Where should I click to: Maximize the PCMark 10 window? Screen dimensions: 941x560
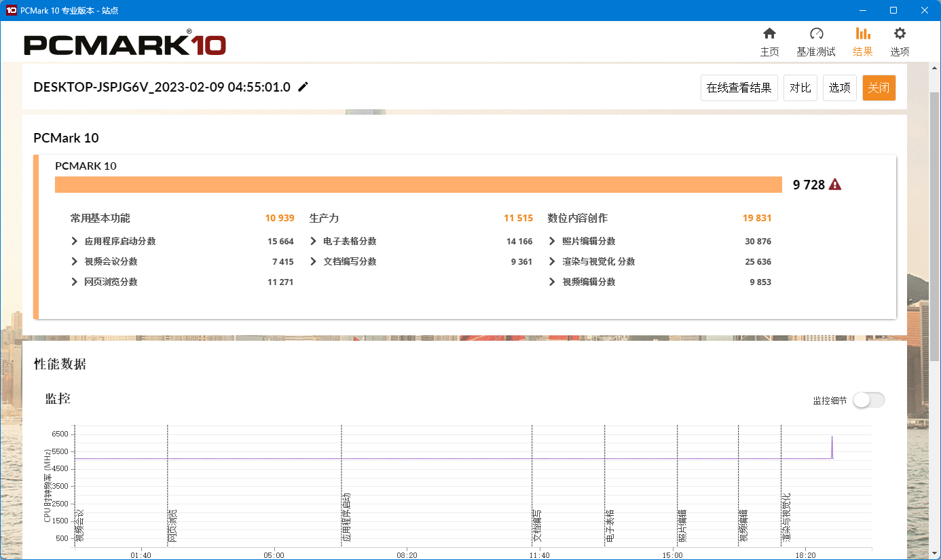click(893, 10)
